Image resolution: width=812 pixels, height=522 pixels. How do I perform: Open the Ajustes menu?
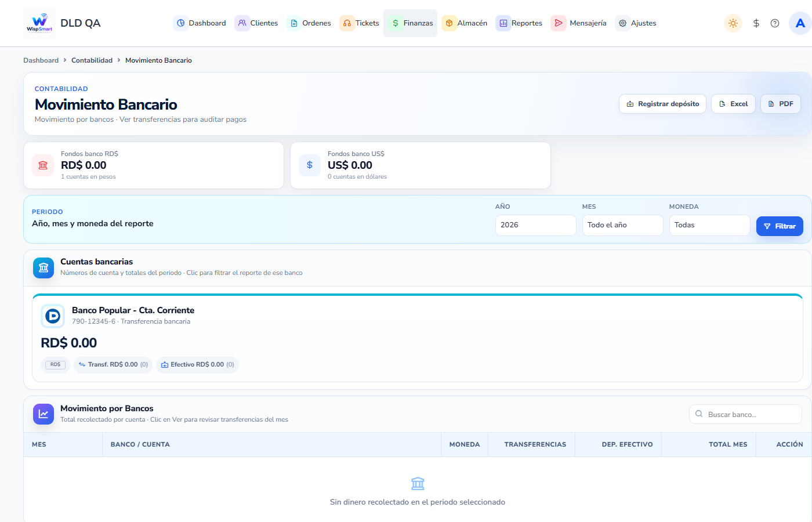pyautogui.click(x=636, y=23)
